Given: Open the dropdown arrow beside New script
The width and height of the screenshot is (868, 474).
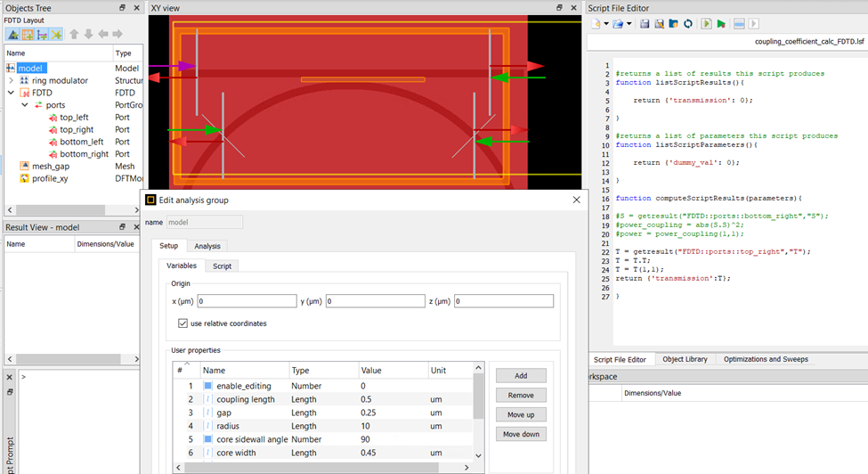Looking at the screenshot, I should 605,24.
